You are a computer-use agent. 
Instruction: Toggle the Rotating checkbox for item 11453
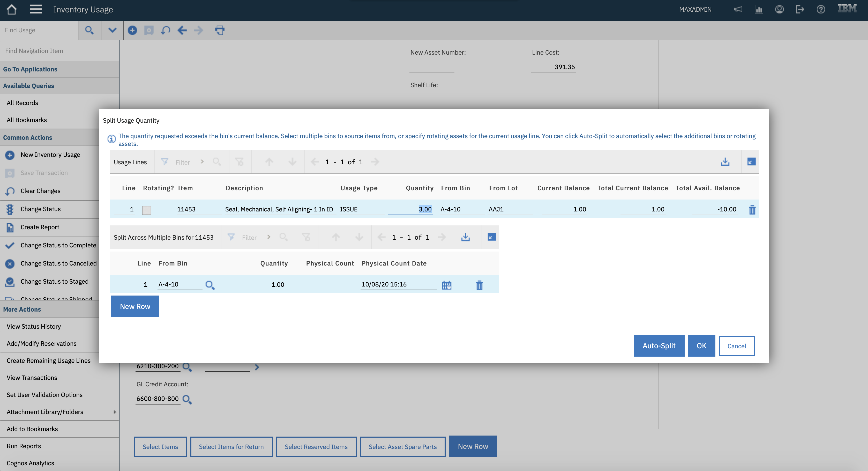click(x=147, y=210)
